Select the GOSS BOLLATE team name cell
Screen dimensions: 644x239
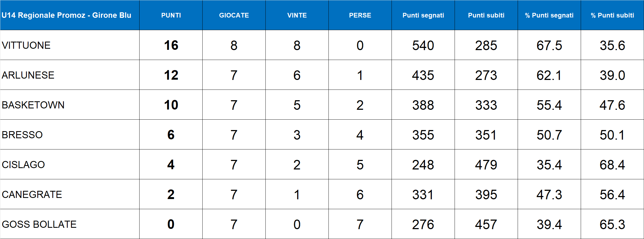tap(39, 224)
